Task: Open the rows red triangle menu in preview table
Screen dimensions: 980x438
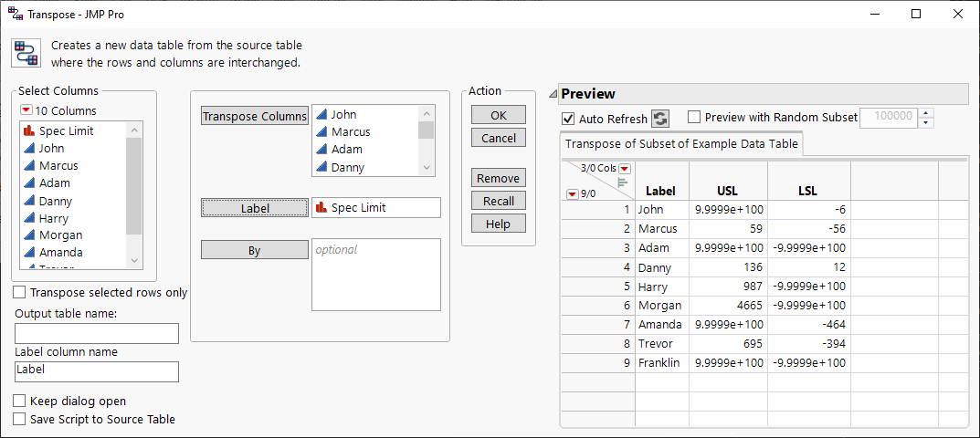Action: click(572, 193)
